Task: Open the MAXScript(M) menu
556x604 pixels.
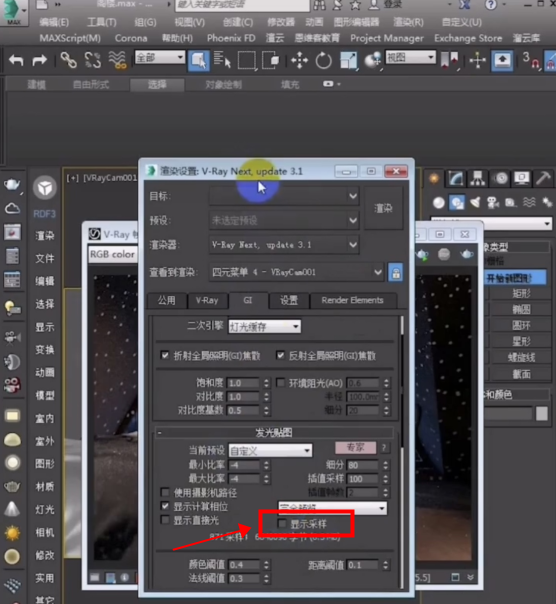Action: coord(70,38)
